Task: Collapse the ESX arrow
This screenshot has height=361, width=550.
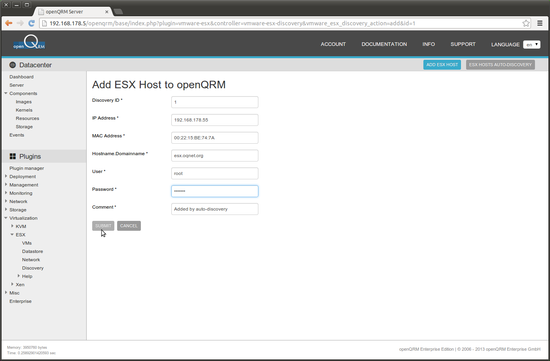Action: click(12, 234)
